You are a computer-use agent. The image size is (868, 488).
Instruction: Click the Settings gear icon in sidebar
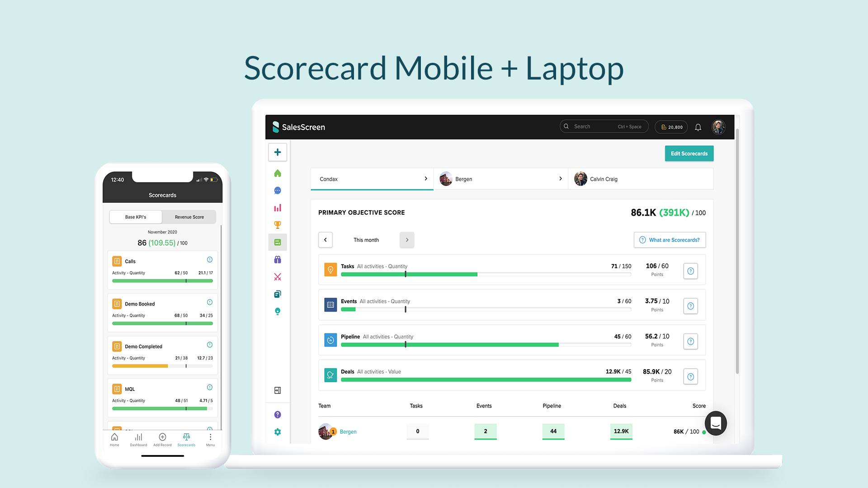click(278, 432)
